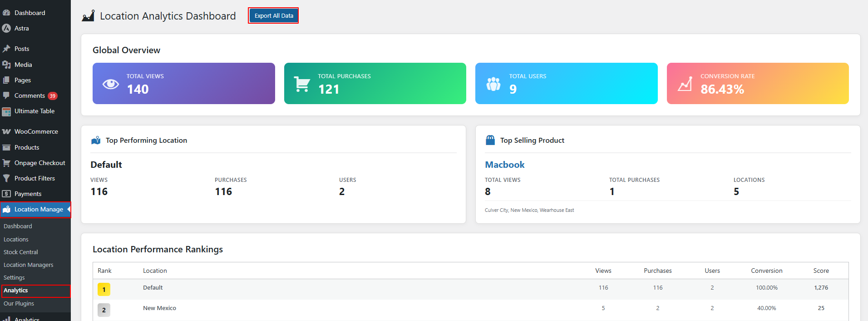The width and height of the screenshot is (868, 321).
Task: Click the Onpage Checkout cart icon
Action: (x=6, y=163)
